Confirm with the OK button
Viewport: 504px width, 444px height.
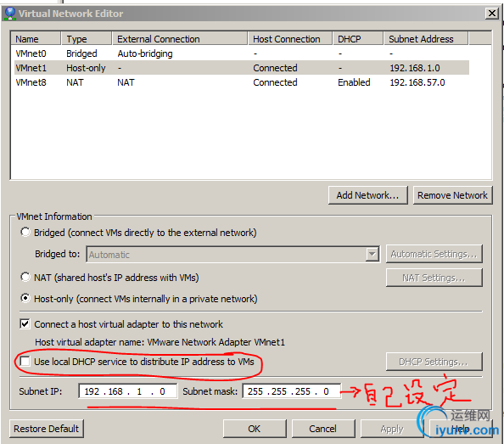pyautogui.click(x=255, y=429)
